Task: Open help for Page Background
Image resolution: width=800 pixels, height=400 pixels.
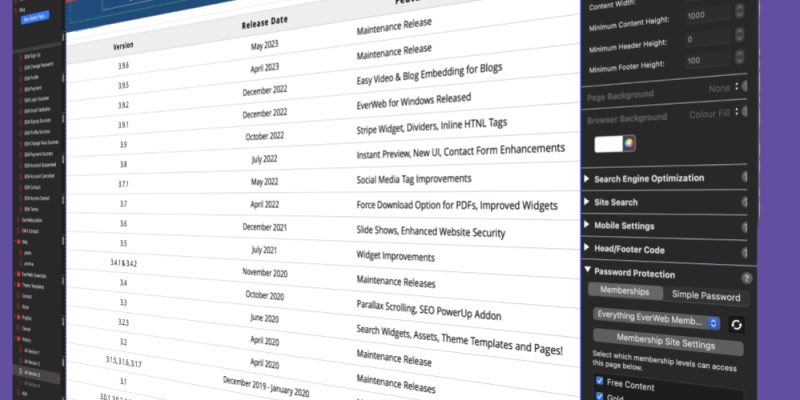Action: coord(745,86)
